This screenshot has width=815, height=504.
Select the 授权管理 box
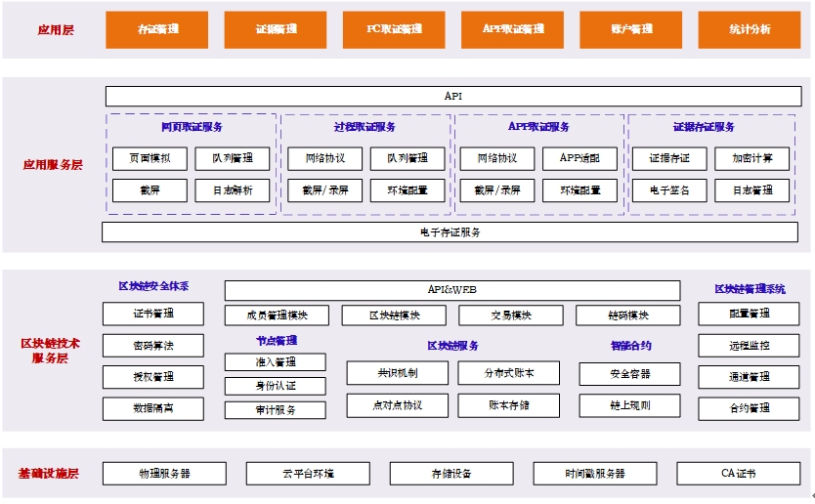click(x=153, y=377)
